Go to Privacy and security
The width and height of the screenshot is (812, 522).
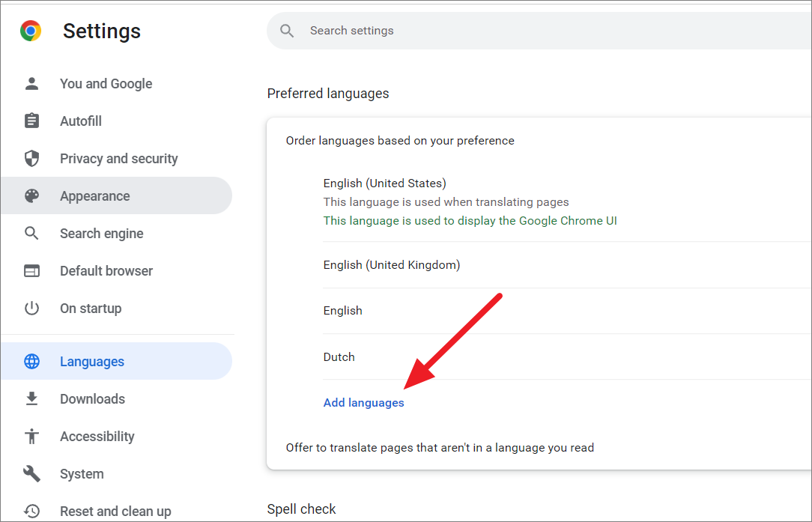tap(117, 159)
